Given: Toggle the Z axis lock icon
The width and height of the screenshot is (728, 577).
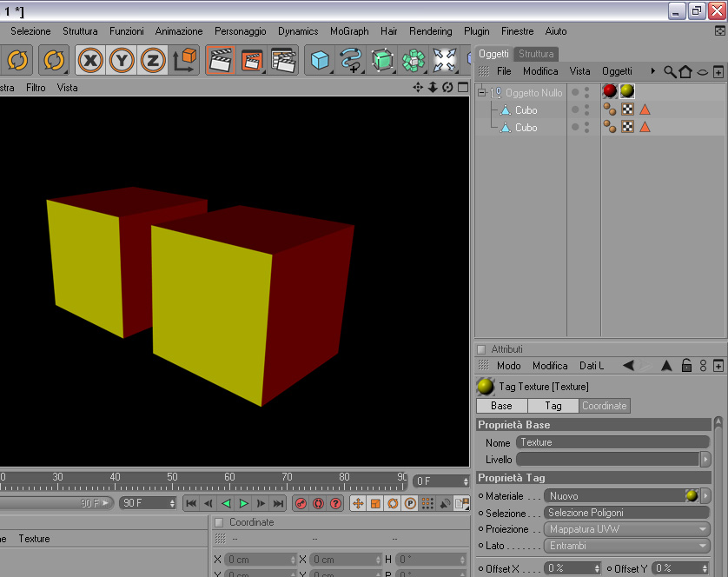Looking at the screenshot, I should click(x=153, y=60).
